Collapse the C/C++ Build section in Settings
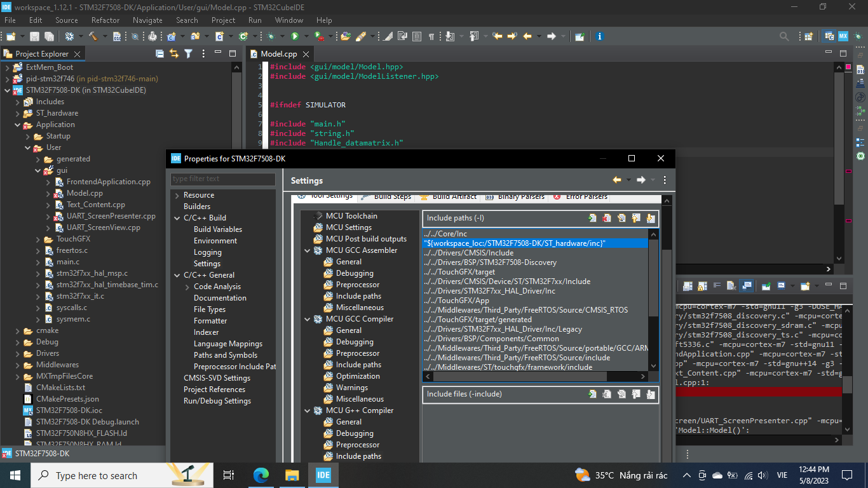This screenshot has height=488, width=868. pyautogui.click(x=177, y=217)
